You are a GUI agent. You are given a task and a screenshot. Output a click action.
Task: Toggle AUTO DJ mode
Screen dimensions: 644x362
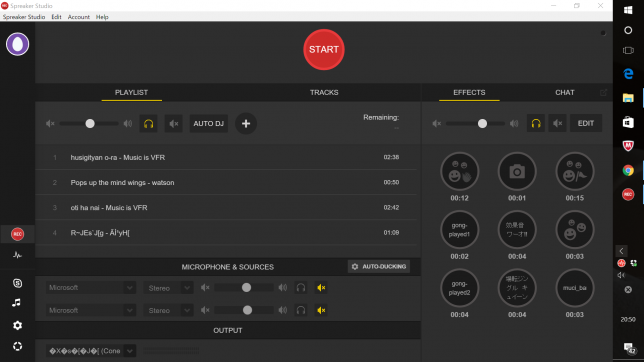coord(209,123)
